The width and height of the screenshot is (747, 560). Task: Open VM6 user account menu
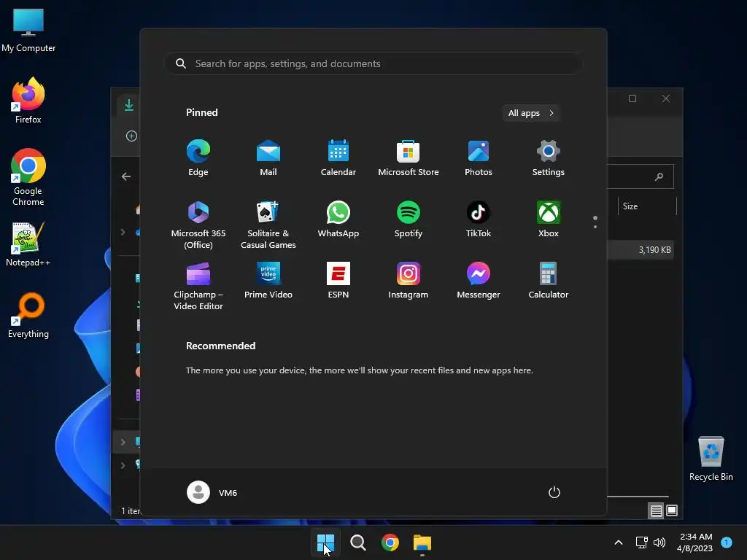[212, 492]
